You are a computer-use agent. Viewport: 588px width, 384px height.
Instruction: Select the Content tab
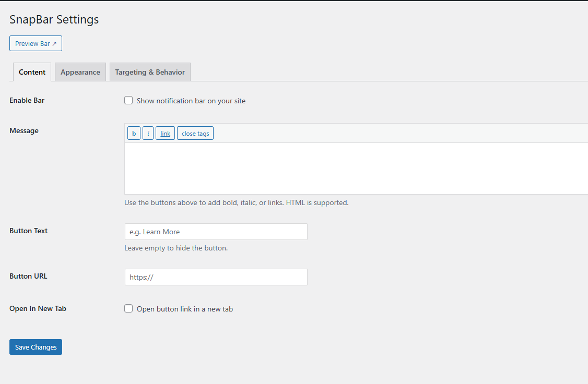(x=32, y=73)
